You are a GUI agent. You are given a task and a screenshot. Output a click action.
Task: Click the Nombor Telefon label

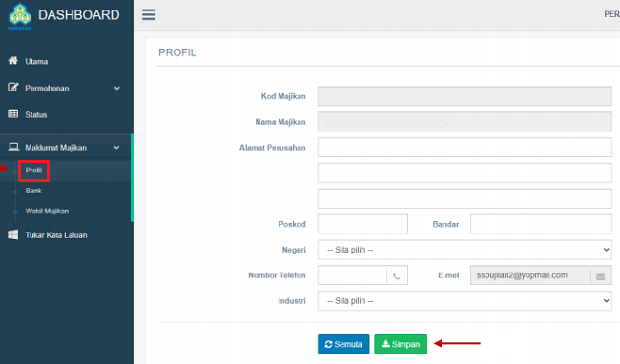277,275
